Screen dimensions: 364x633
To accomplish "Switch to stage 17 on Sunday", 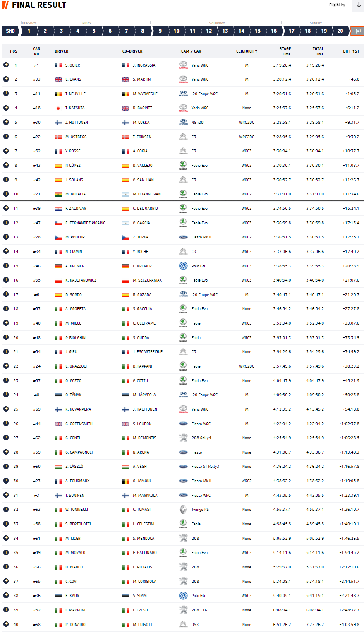I will click(292, 31).
